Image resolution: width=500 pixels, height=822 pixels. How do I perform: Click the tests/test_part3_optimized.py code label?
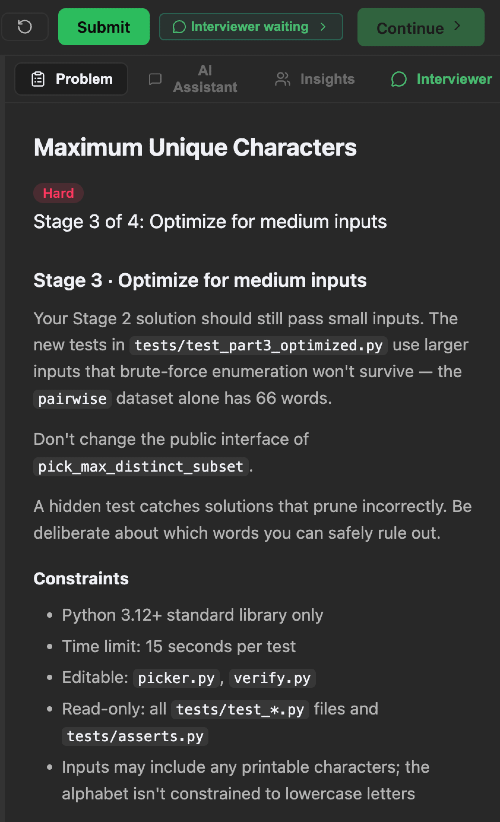259,345
